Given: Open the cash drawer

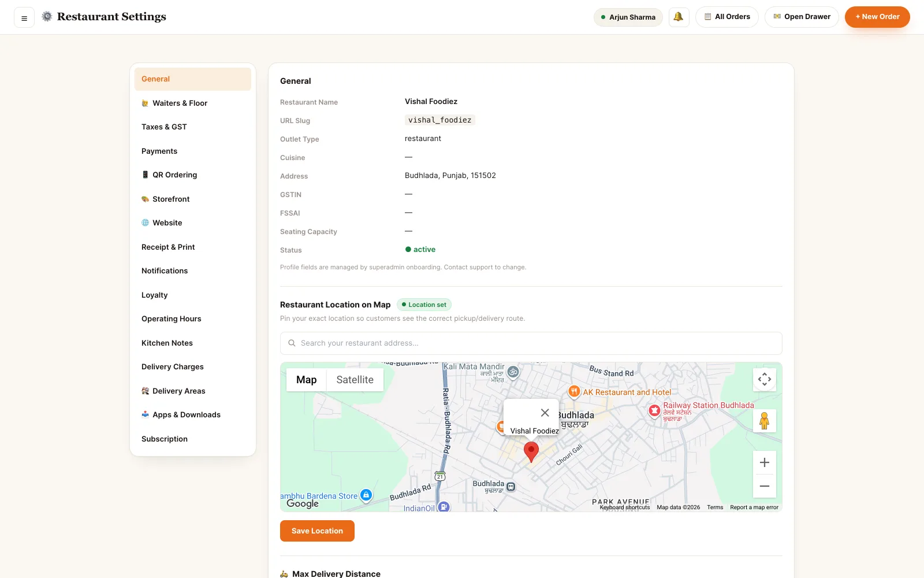Looking at the screenshot, I should [x=802, y=17].
